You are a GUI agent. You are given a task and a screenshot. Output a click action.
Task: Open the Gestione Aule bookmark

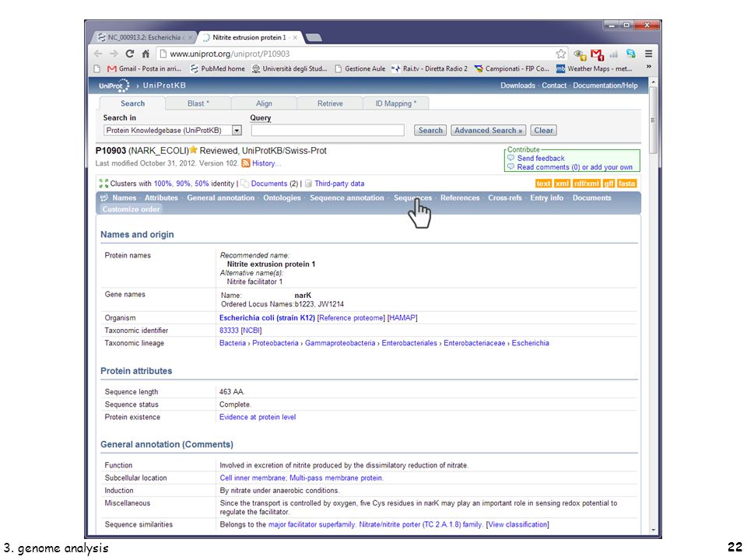(360, 68)
